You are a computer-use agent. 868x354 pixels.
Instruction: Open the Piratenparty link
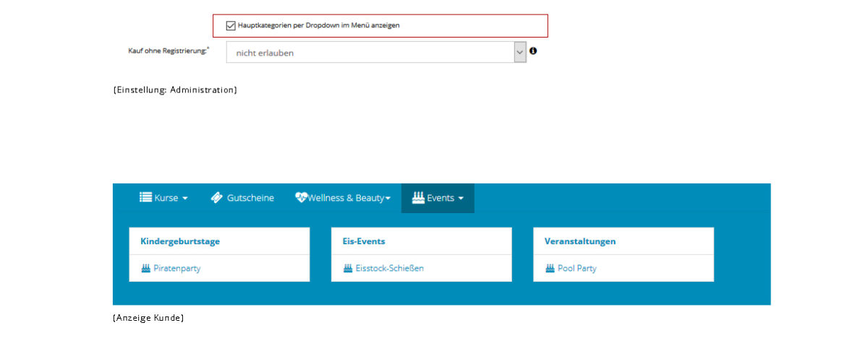tap(177, 268)
